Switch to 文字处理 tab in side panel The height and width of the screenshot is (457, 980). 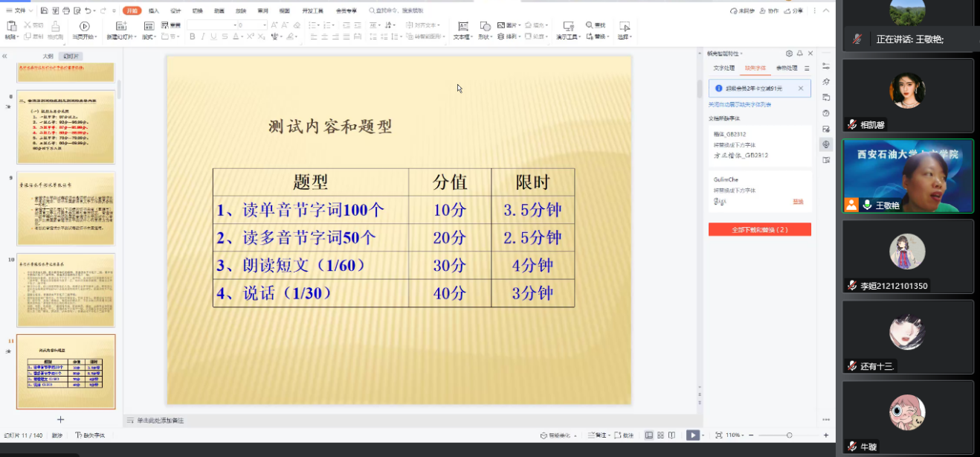723,68
